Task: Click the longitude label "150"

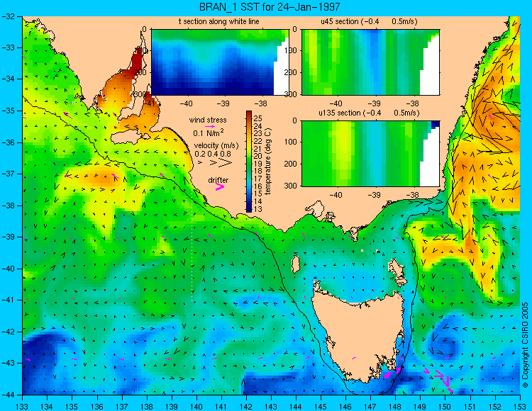Action: click(445, 407)
